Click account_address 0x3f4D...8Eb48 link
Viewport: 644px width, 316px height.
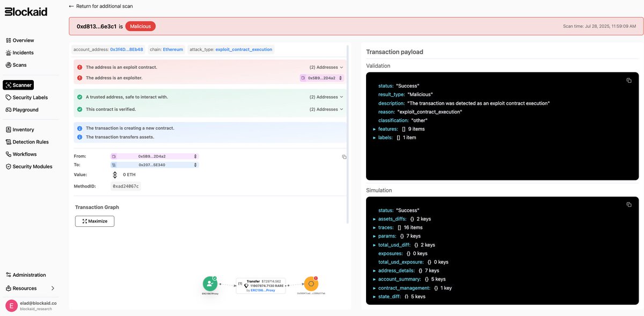(127, 49)
